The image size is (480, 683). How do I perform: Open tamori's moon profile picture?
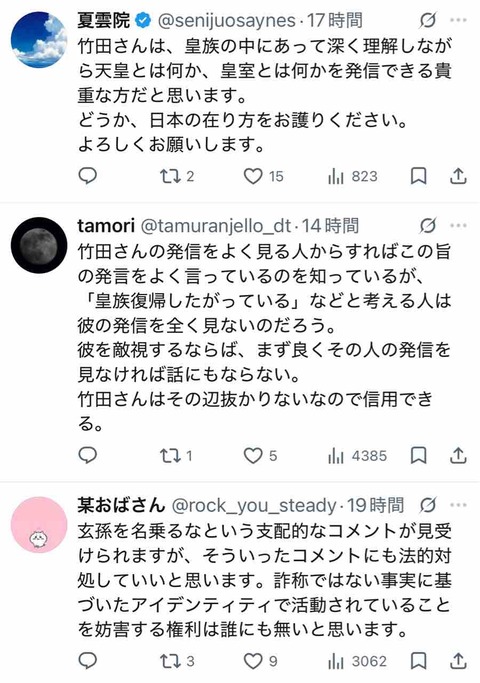[39, 245]
